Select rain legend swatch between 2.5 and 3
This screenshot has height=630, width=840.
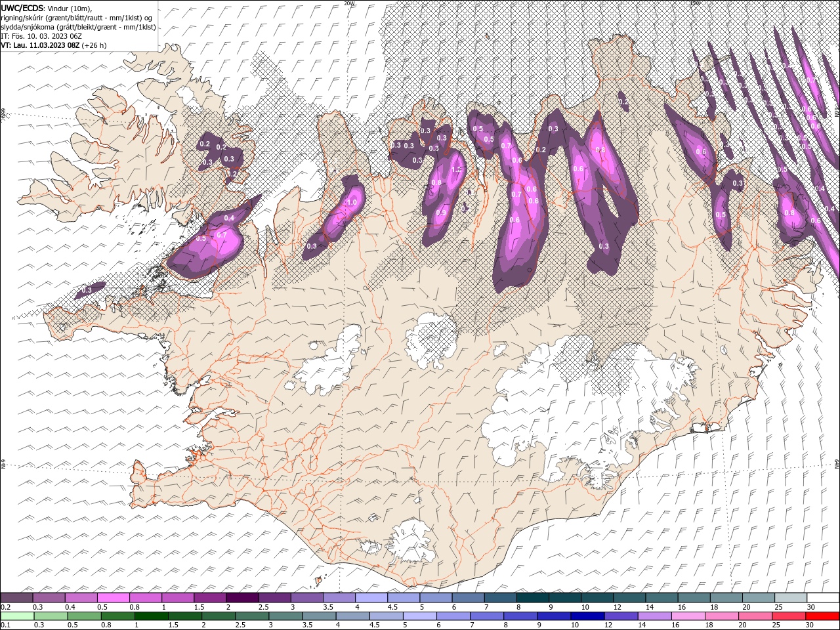coord(251,616)
